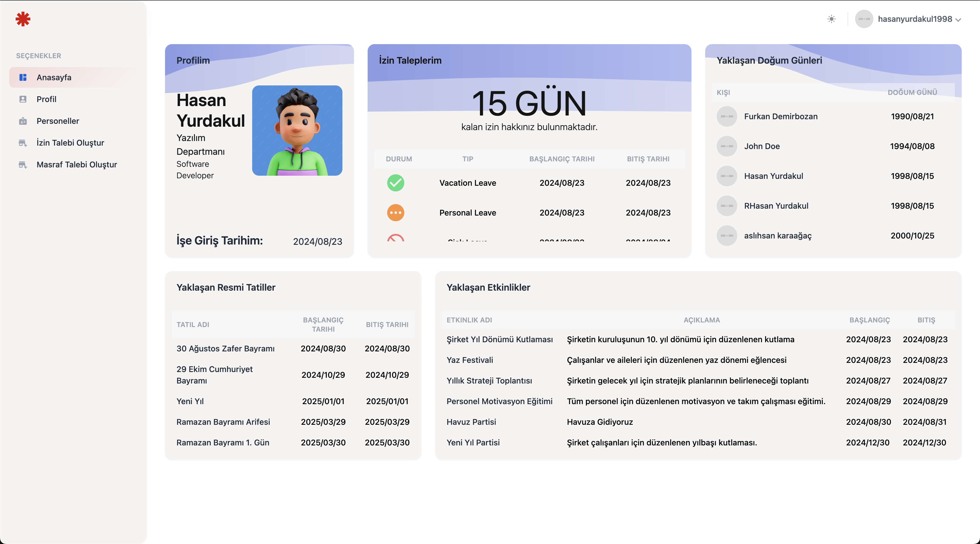Screen dimensions: 980x544
Task: Click the Personeller badge icon
Action: point(23,121)
